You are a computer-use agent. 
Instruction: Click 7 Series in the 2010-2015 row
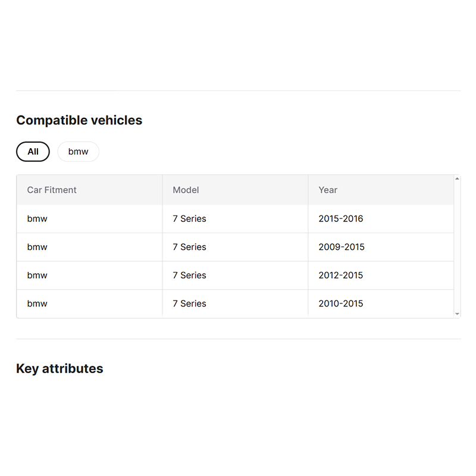(189, 303)
